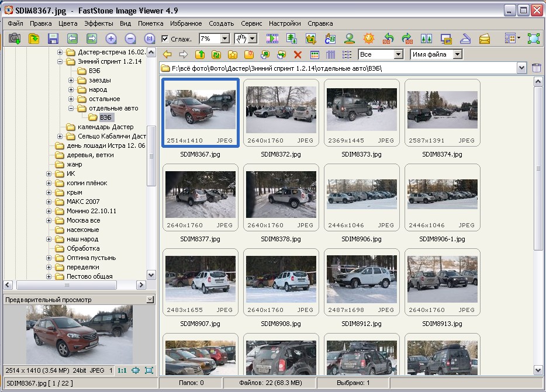This screenshot has height=392, width=546.
Task: Go up one folder level with the green arrow icon
Action: pyautogui.click(x=200, y=54)
